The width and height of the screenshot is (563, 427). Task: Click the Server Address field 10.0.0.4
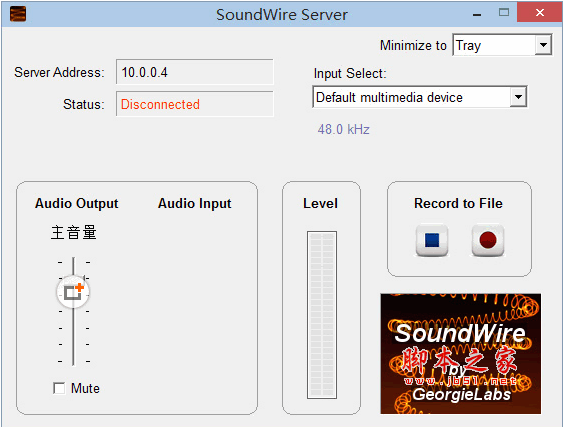[194, 72]
